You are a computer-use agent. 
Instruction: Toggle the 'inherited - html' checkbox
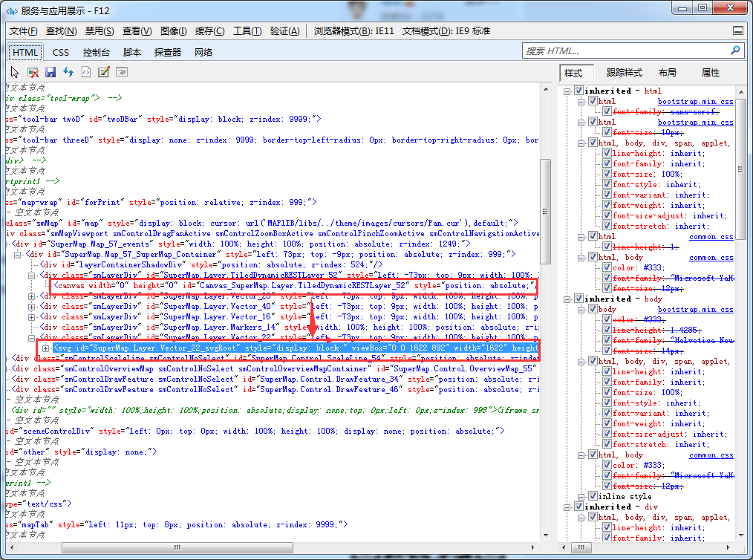pos(578,91)
